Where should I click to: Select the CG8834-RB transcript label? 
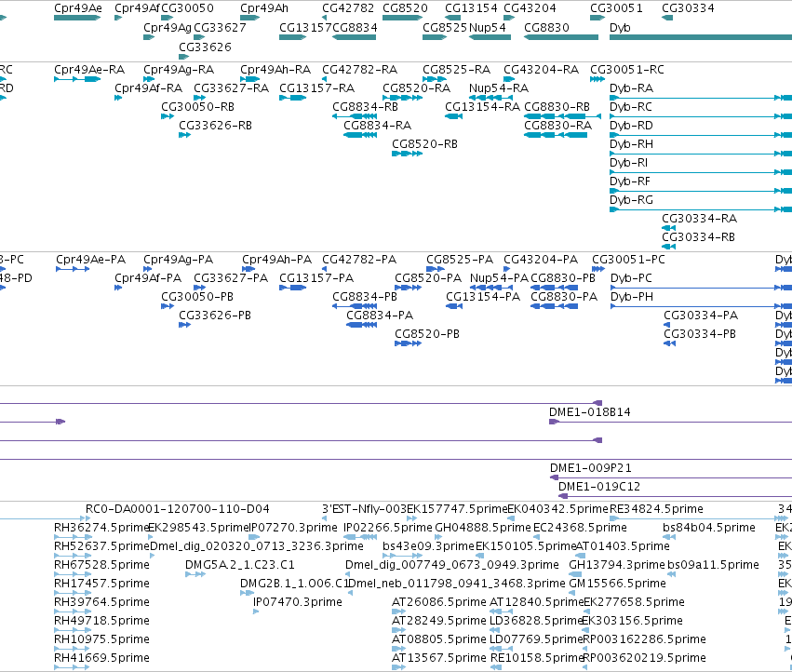(365, 107)
